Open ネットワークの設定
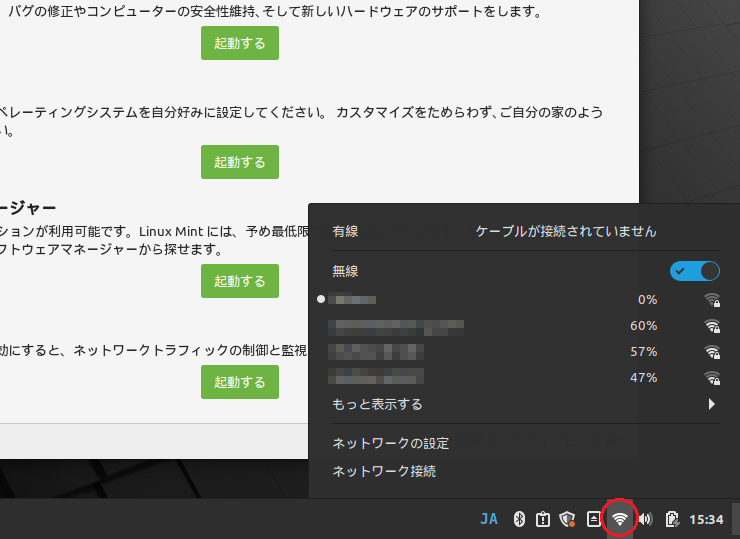Screen dimensions: 740x539 [x=390, y=443]
